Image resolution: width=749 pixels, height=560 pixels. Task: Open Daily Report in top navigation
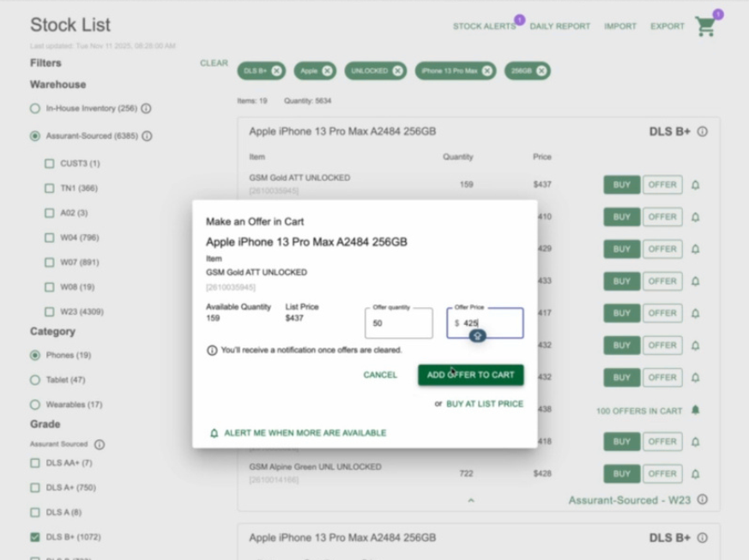click(x=559, y=27)
